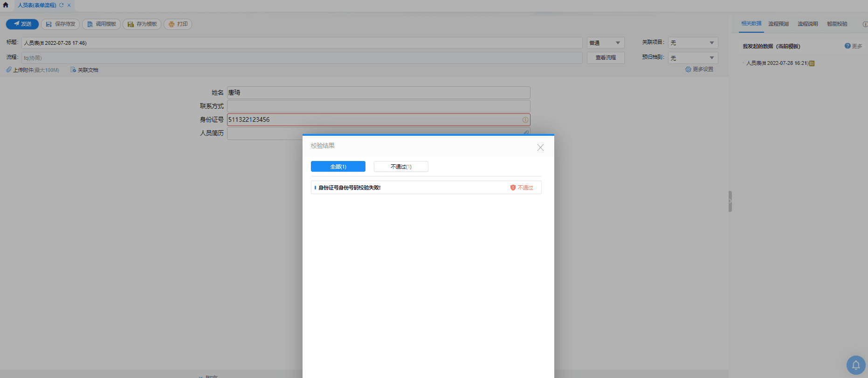868x378 pixels.
Task: Click the warning info icon in 身份证号 field
Action: point(525,120)
